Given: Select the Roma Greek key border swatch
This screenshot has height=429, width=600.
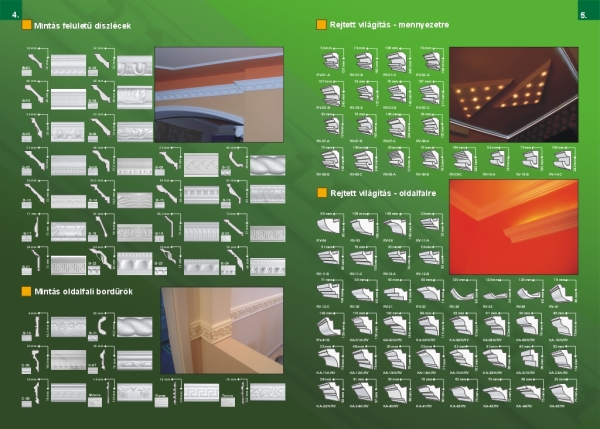Looking at the screenshot, I should tap(201, 393).
